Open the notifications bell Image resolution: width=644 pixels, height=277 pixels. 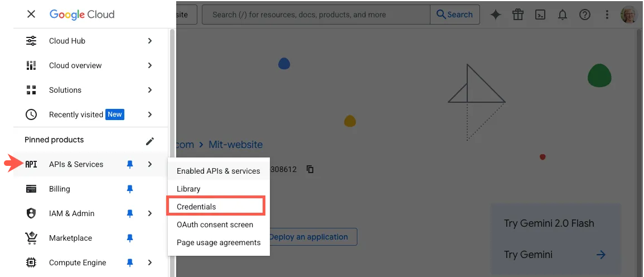(562, 15)
